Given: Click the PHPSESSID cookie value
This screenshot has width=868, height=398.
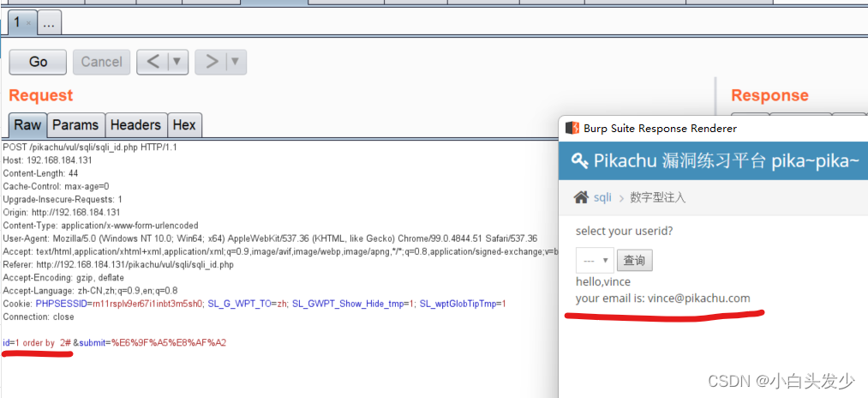Looking at the screenshot, I should 147,304.
